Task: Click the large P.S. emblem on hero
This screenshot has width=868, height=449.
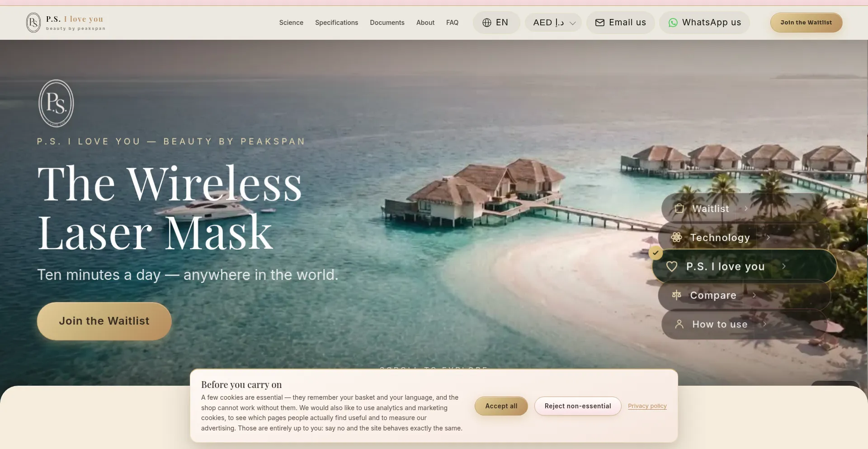Action: pyautogui.click(x=56, y=104)
